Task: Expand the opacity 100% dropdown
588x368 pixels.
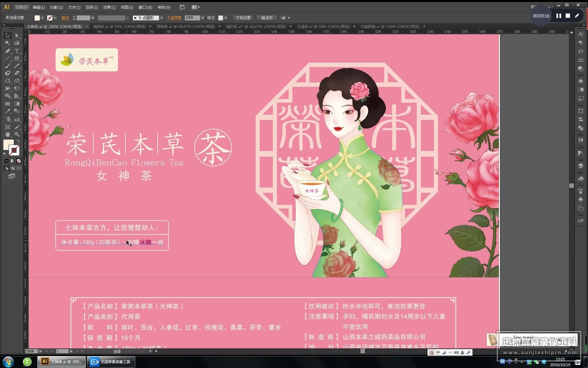Action: click(x=202, y=18)
